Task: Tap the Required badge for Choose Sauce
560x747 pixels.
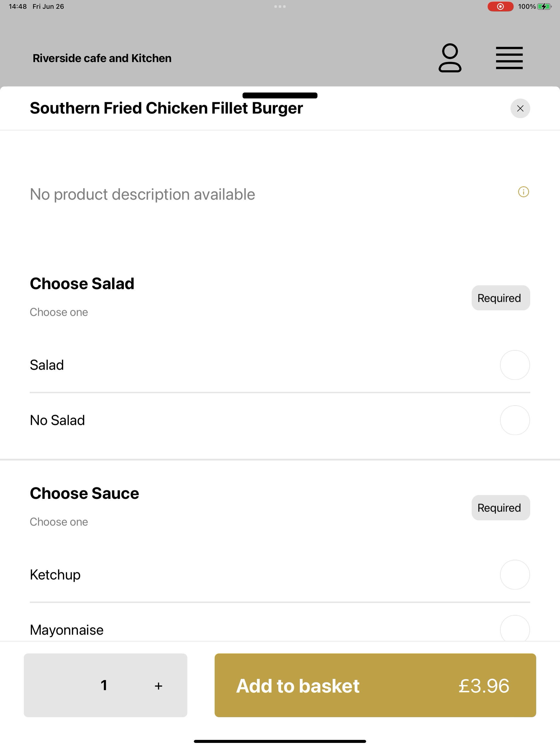Action: pyautogui.click(x=501, y=507)
